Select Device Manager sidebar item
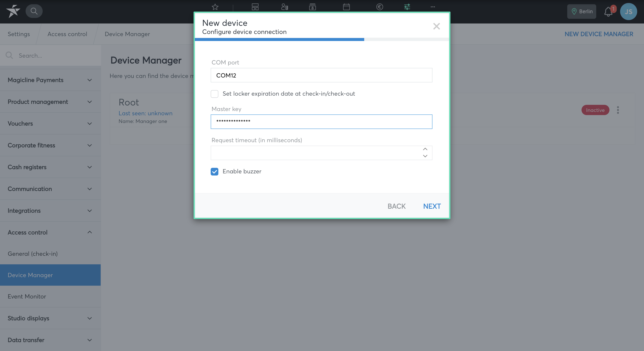The image size is (644, 351). click(50, 275)
